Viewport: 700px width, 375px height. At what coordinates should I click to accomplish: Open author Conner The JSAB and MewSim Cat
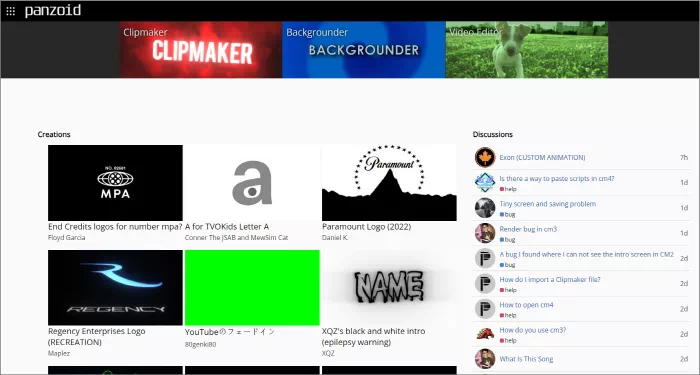tap(236, 238)
